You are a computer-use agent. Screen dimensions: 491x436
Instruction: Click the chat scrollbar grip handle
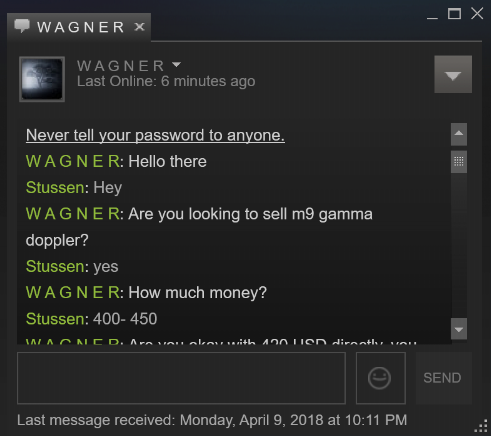point(459,162)
